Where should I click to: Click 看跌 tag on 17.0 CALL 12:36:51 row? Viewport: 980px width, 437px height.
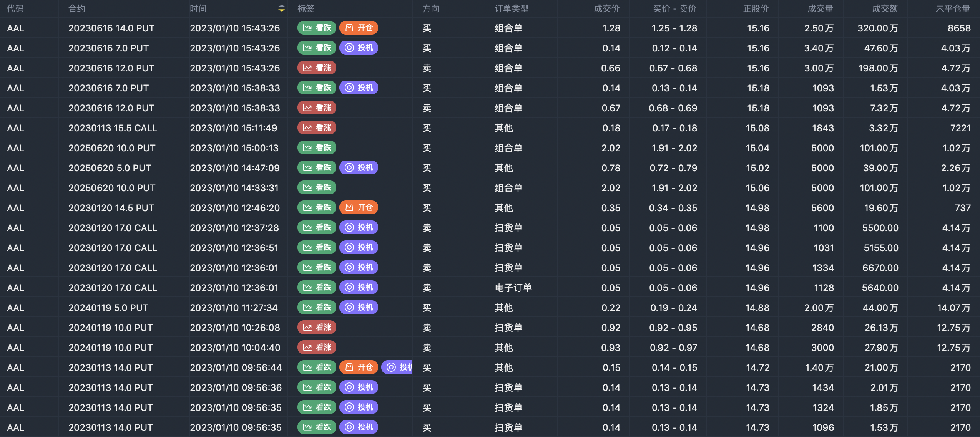click(x=317, y=247)
